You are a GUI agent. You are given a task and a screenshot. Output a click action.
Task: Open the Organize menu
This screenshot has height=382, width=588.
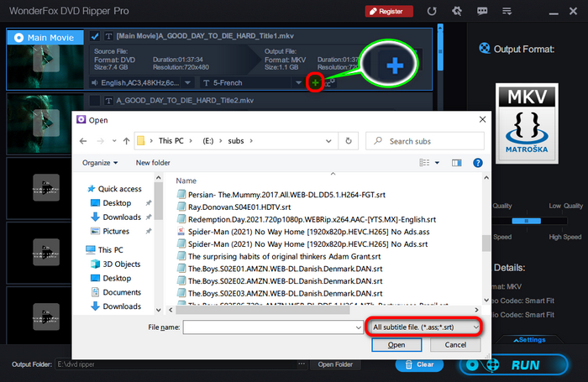pyautogui.click(x=100, y=163)
